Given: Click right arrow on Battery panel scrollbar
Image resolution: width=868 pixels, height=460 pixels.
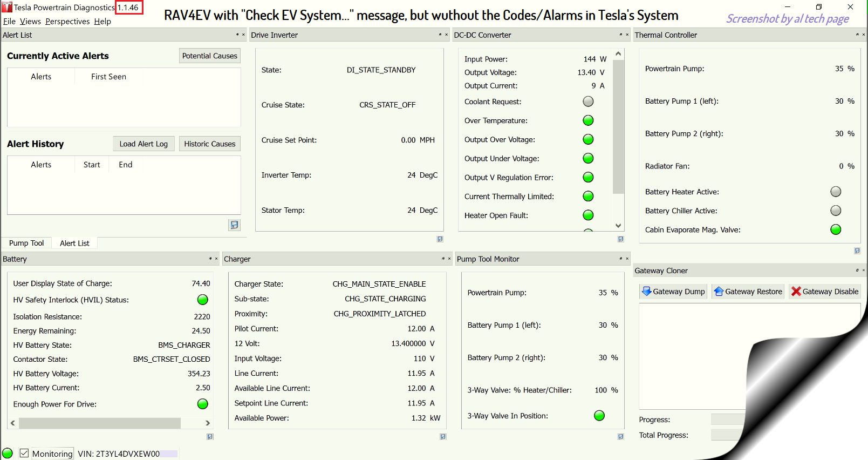Looking at the screenshot, I should point(208,423).
